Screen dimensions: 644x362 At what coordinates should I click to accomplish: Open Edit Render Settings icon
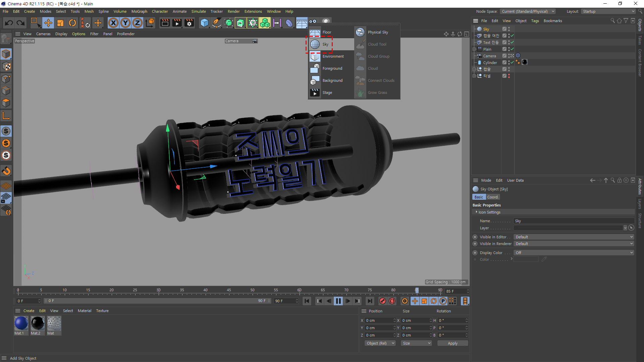pos(189,23)
